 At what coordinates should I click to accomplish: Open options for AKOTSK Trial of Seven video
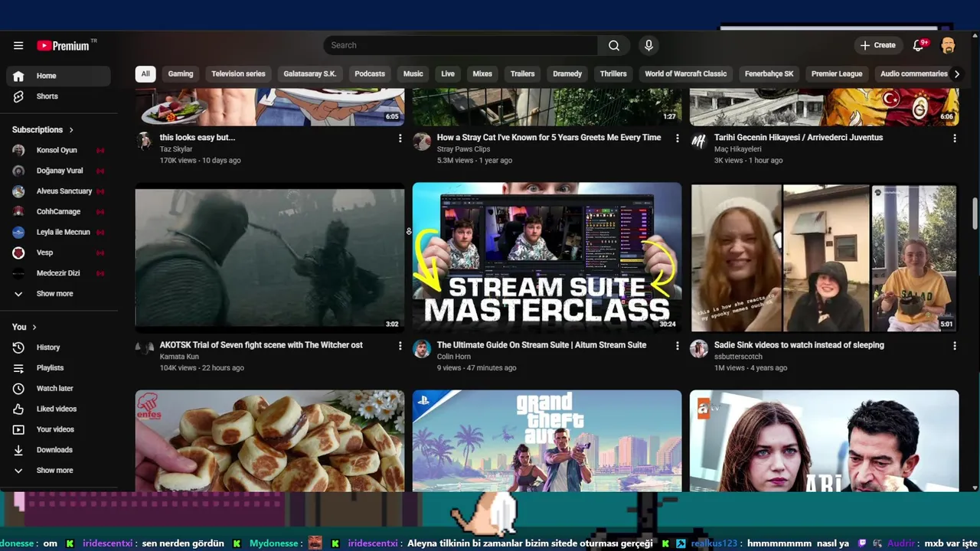[x=400, y=346]
